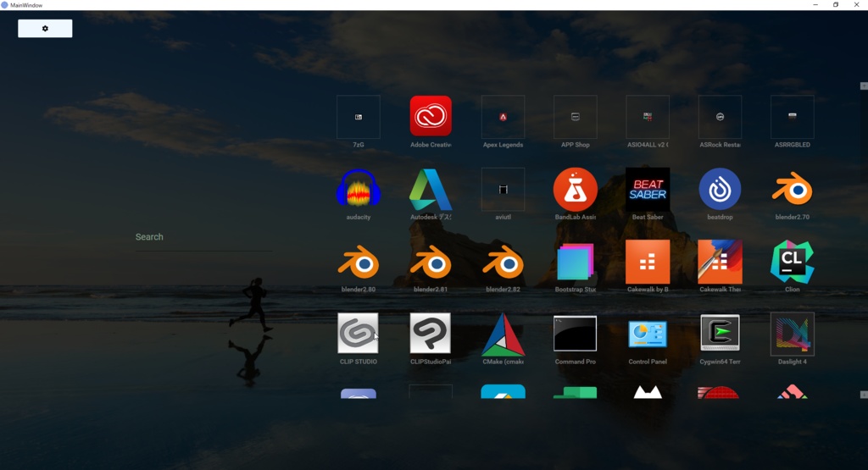
Task: Click the gear settings button
Action: 45,29
